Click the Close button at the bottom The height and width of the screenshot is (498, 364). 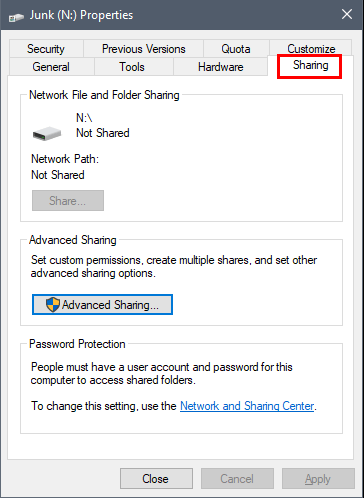(x=156, y=479)
